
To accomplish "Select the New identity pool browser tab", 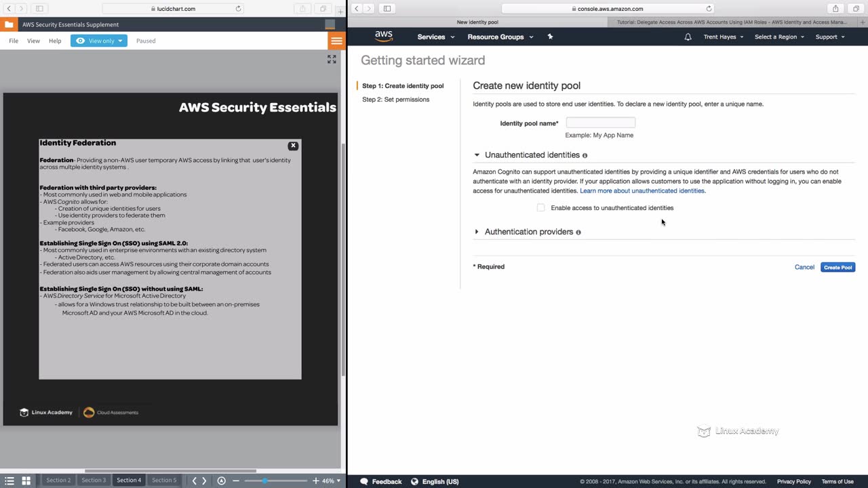I will click(x=477, y=22).
